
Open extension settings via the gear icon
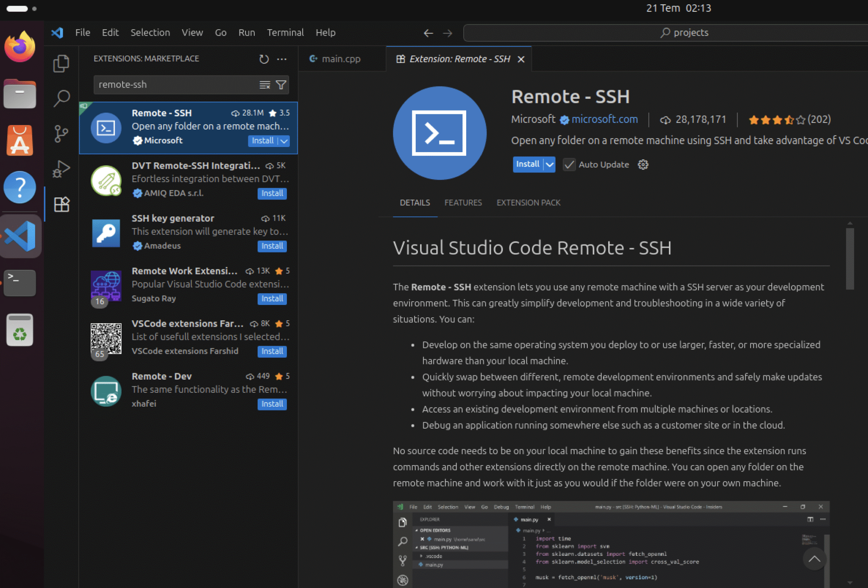tap(643, 165)
